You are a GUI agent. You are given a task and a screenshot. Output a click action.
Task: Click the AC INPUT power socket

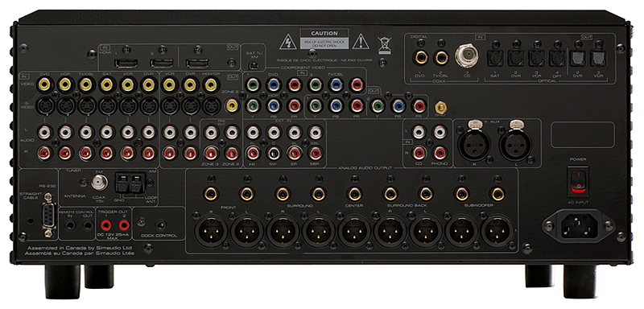click(579, 226)
